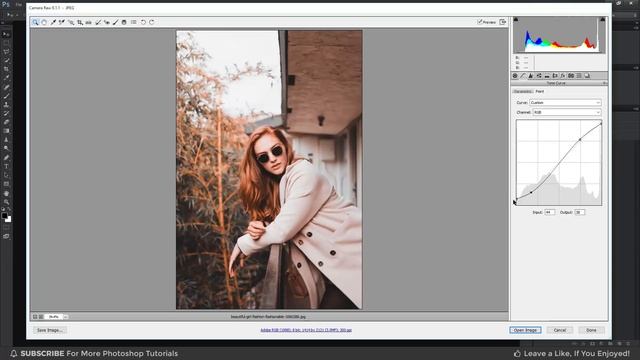Open the Channel RGB dropdown
Screen dimensions: 640x360
click(567, 112)
